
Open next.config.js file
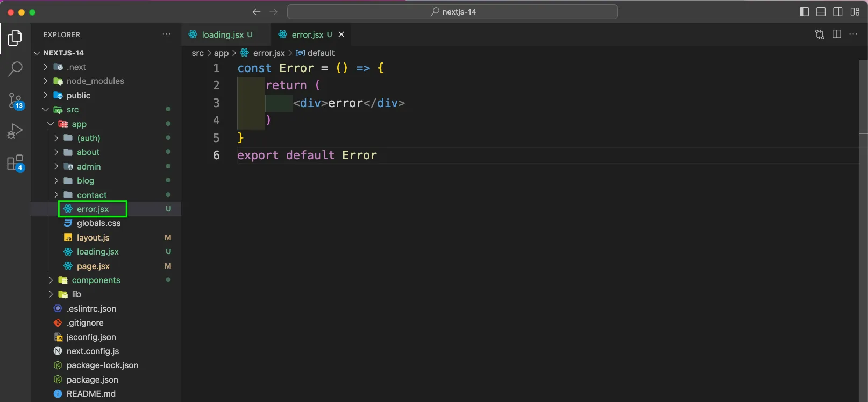coord(106,351)
